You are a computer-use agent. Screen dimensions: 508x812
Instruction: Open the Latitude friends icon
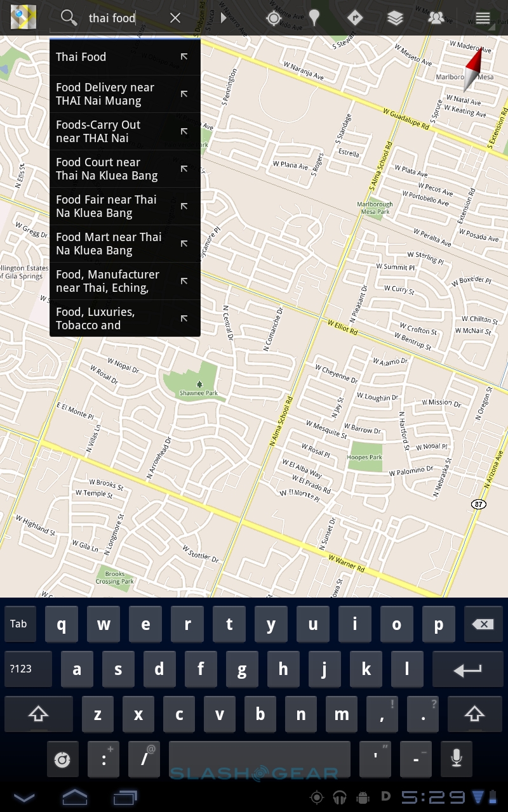pyautogui.click(x=436, y=18)
